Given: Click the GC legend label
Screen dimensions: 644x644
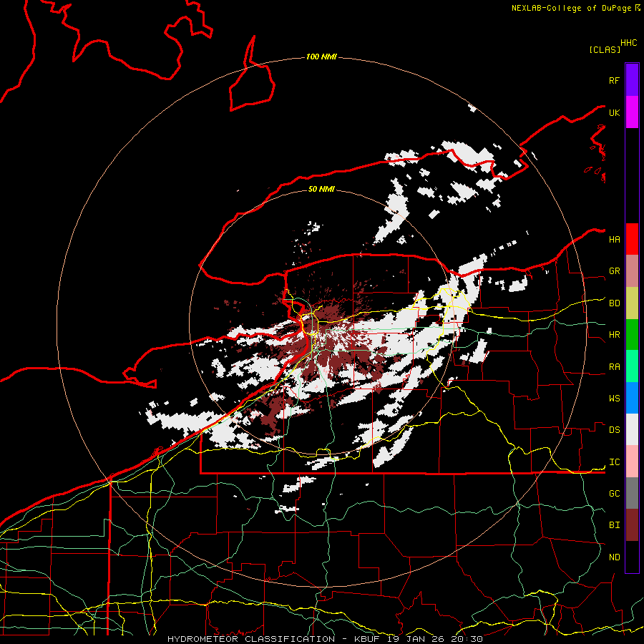Looking at the screenshot, I should pyautogui.click(x=614, y=494).
